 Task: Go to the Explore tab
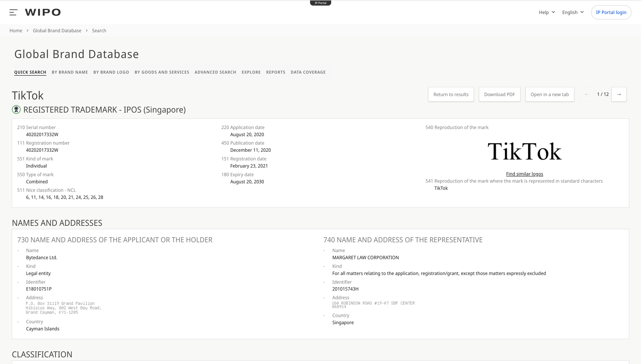point(251,72)
